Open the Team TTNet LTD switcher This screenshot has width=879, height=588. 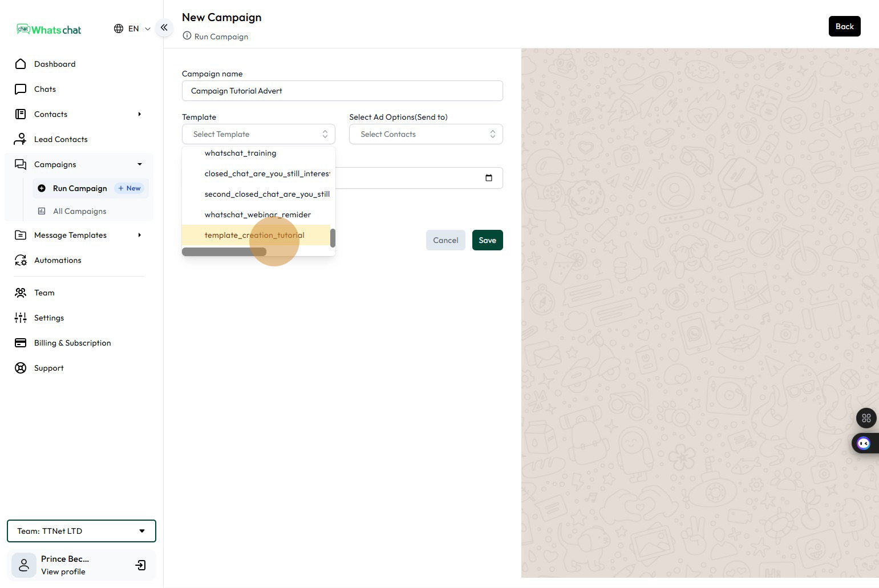[x=81, y=531]
